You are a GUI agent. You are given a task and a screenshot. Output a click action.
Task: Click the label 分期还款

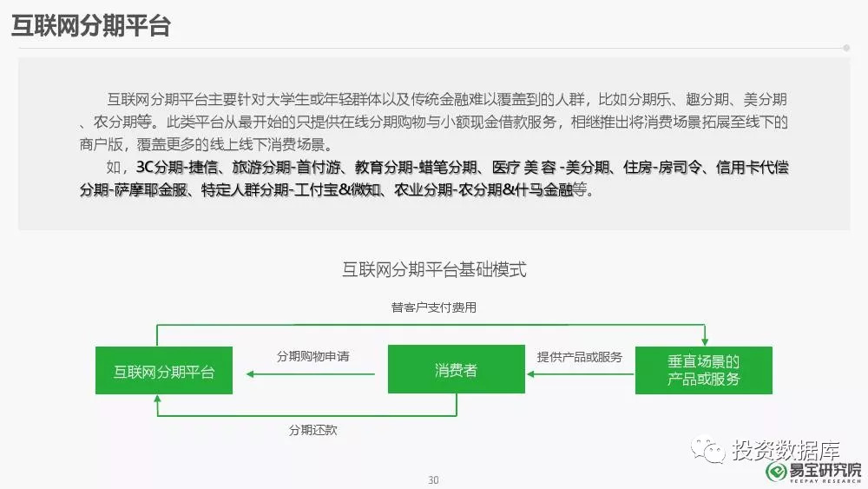[312, 430]
